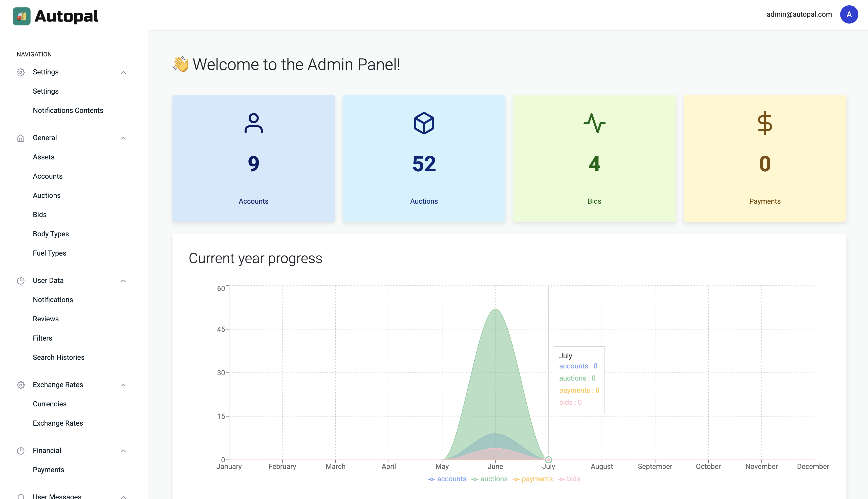Toggle accounts series in chart legend
Viewport: 868px width, 499px height.
(x=447, y=479)
